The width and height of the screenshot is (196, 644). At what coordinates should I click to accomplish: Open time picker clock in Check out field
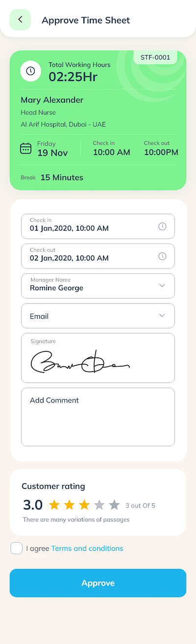pyautogui.click(x=162, y=256)
